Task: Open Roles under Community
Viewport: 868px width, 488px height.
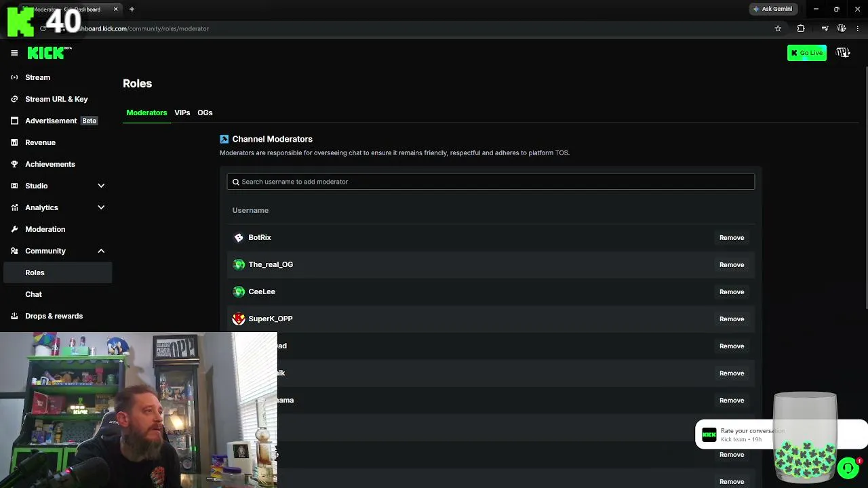Action: coord(58,272)
